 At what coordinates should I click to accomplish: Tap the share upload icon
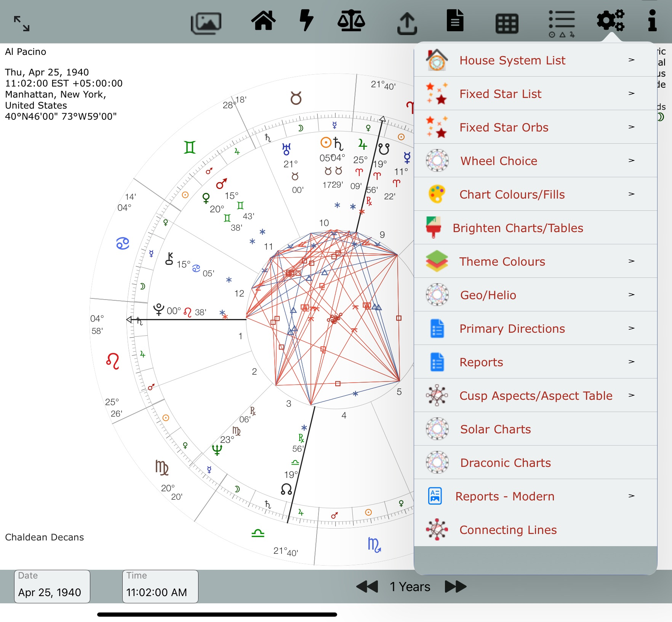[407, 24]
